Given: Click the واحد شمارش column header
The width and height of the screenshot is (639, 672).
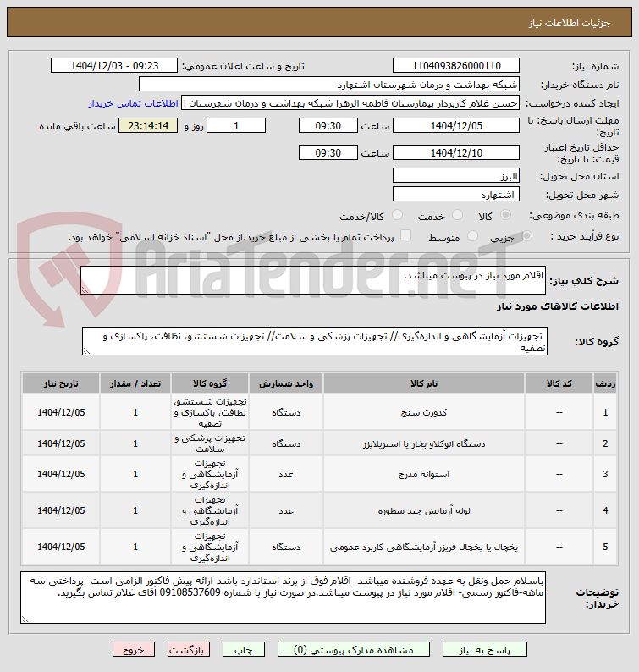Looking at the screenshot, I should [x=286, y=383].
